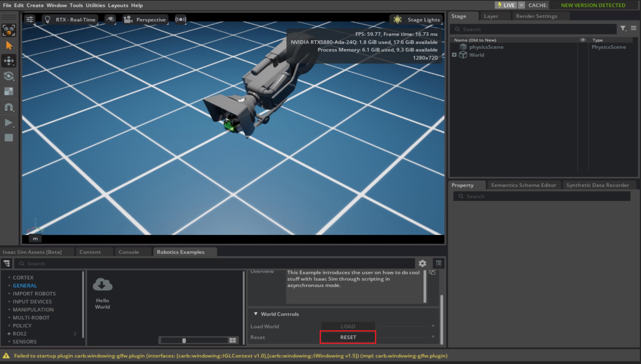Image resolution: width=641 pixels, height=364 pixels.
Task: Sort by Name (Old to New) header
Action: click(x=475, y=40)
